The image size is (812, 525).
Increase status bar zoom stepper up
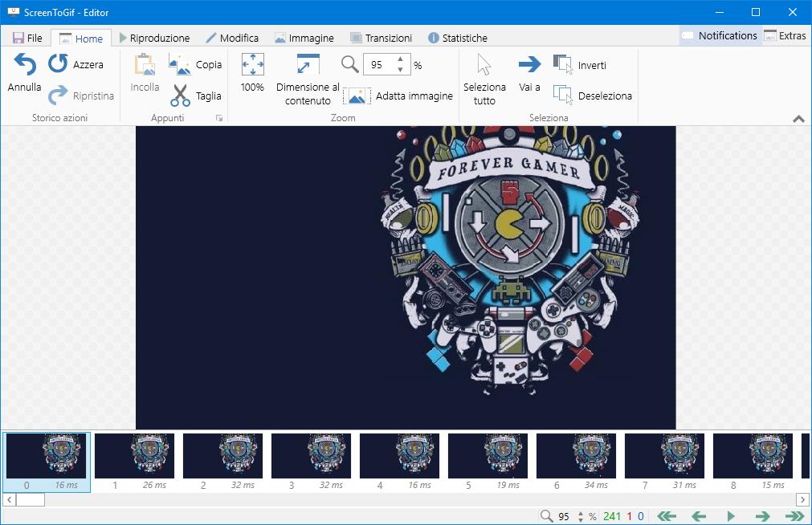point(581,513)
